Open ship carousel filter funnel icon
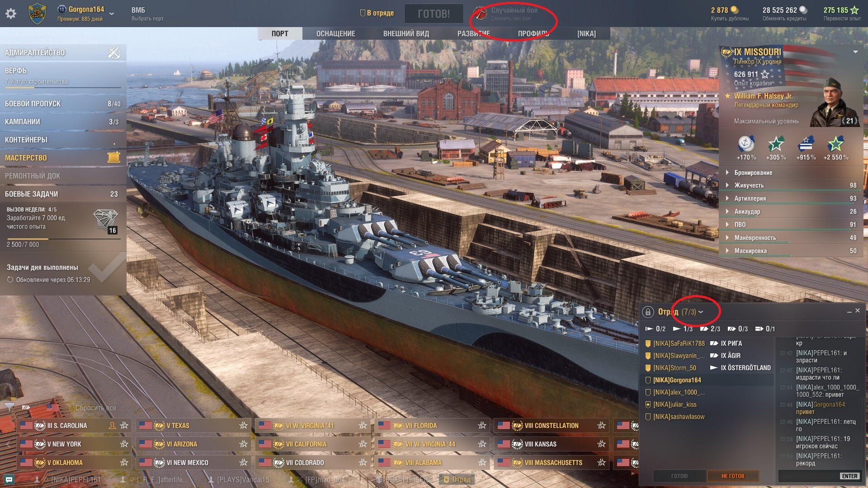Viewport: 868px width, 488px height. (9, 407)
